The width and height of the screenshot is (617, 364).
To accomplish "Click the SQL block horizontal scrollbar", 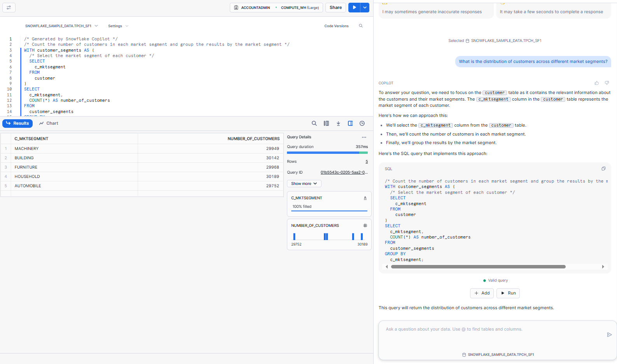I will tap(478, 267).
